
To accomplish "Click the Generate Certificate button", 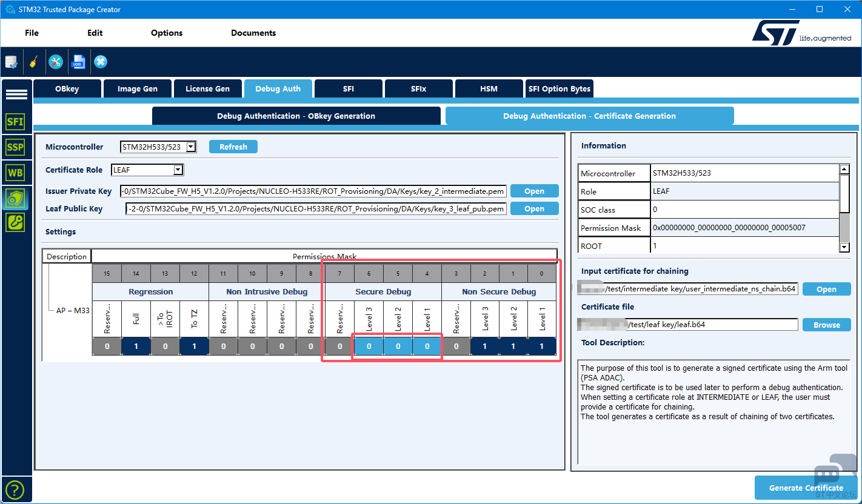I will coord(806,488).
